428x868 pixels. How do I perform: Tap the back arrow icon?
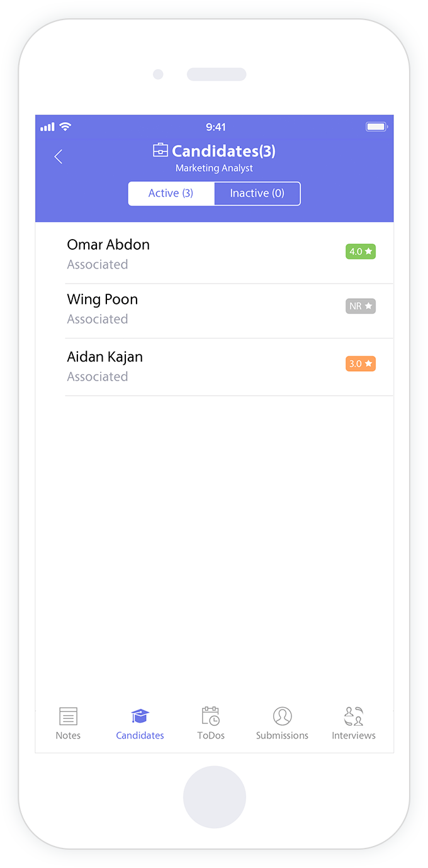[59, 157]
